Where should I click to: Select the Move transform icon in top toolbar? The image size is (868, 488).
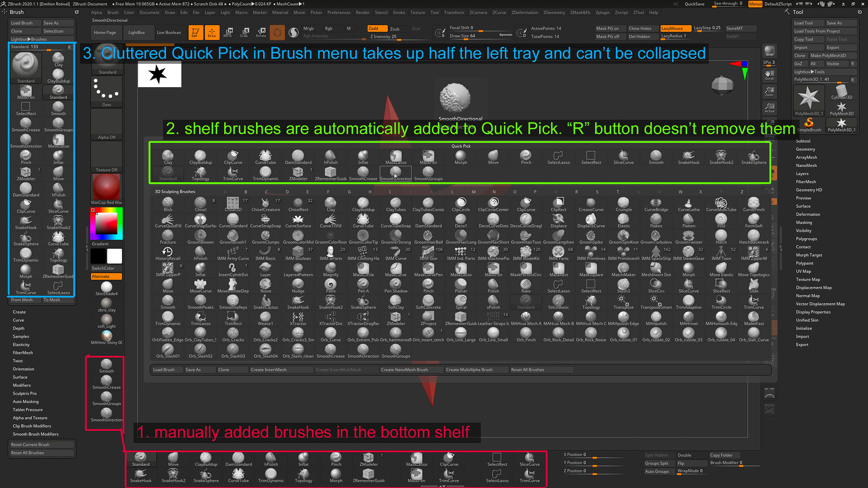click(228, 32)
